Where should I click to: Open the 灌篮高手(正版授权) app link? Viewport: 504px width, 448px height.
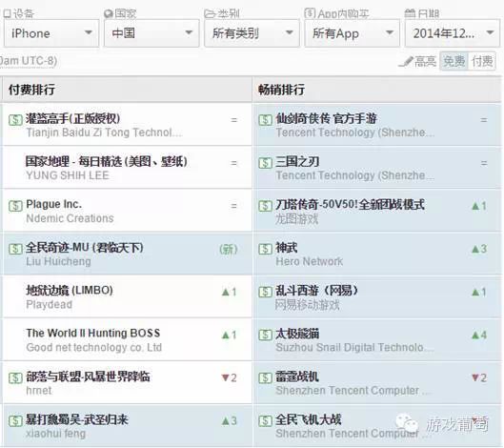[x=73, y=119]
